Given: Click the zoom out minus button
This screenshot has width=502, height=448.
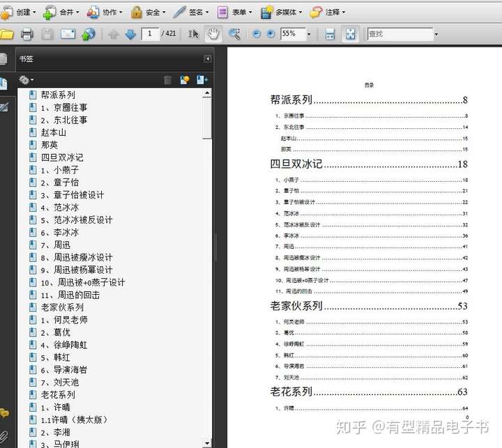Looking at the screenshot, I should [257, 33].
